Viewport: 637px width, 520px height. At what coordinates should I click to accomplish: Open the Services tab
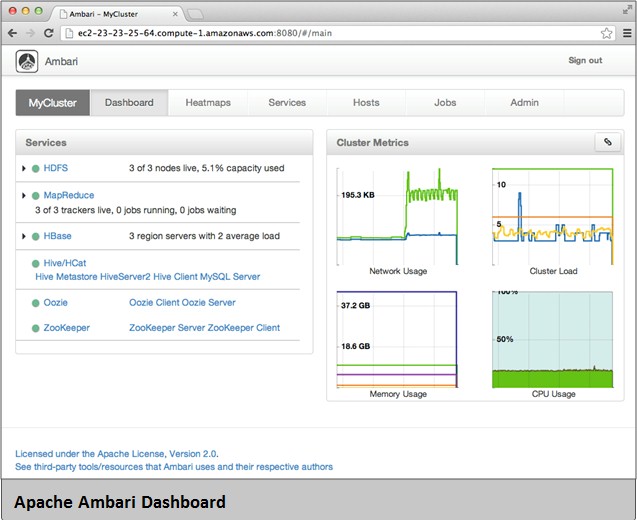tap(287, 103)
